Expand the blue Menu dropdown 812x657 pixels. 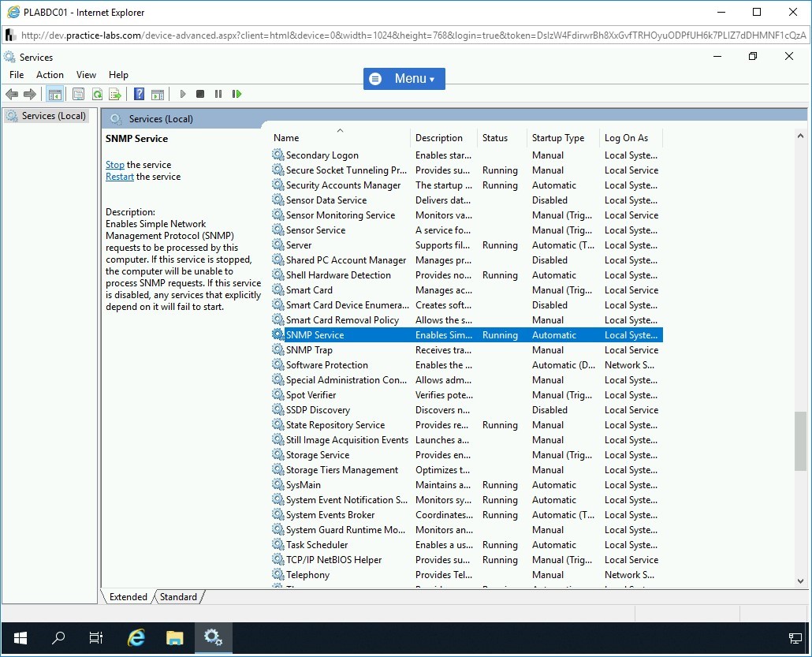coord(404,79)
